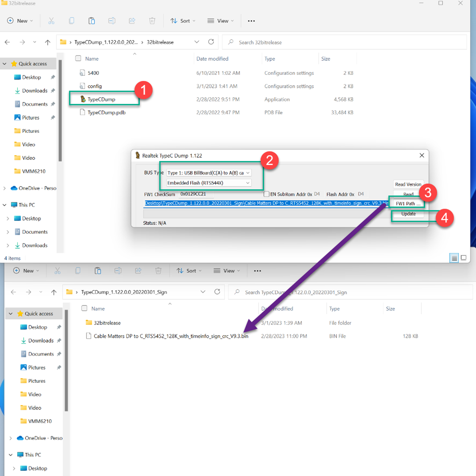The height and width of the screenshot is (476, 476).
Task: Click the Cut icon in the TypeCDump_Sign window
Action: tap(57, 271)
